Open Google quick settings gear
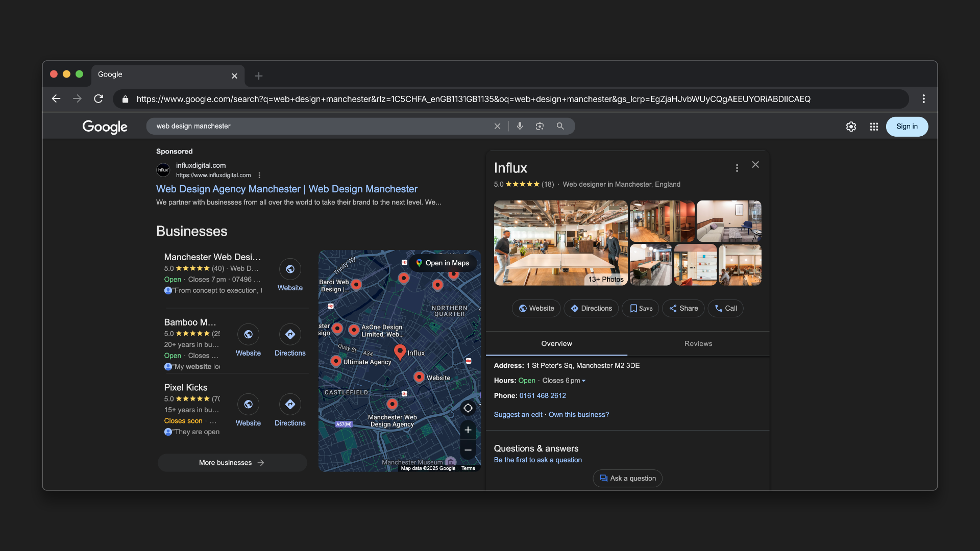Viewport: 980px width, 551px height. (851, 127)
